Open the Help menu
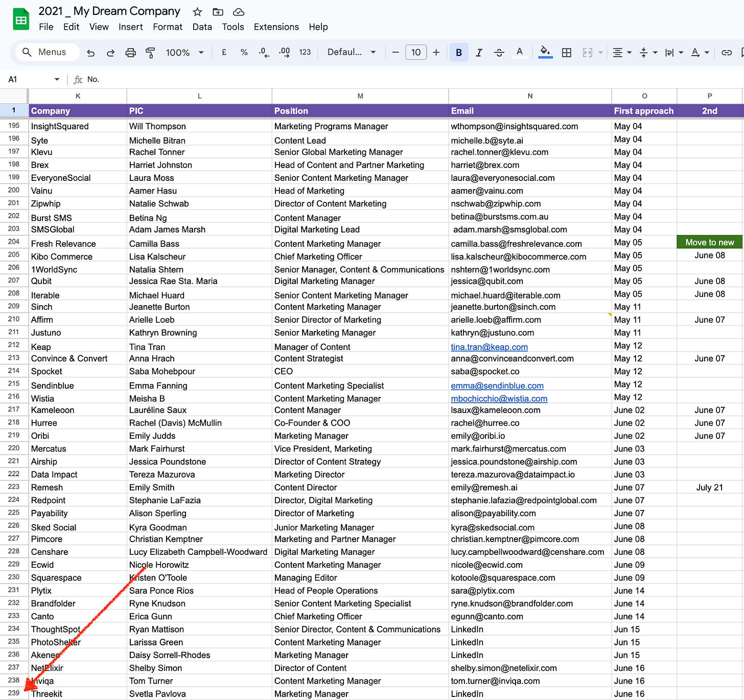This screenshot has width=744, height=700. point(318,27)
